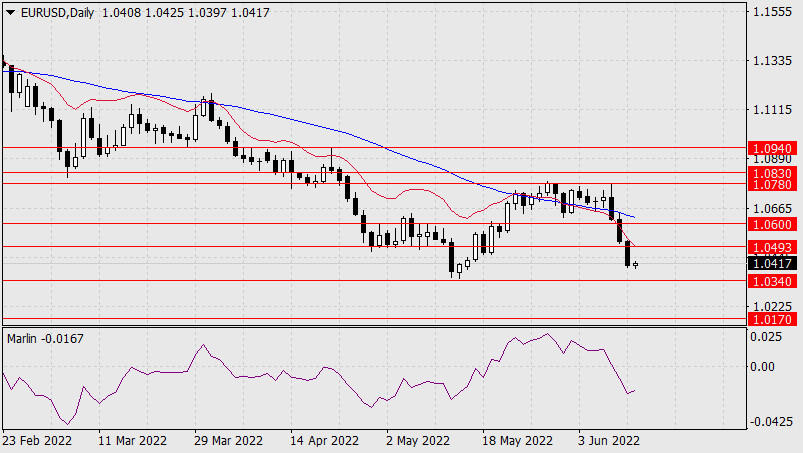Viewport: 803px width, 453px height.
Task: Select the 1.0780 red price level label
Action: point(773,184)
